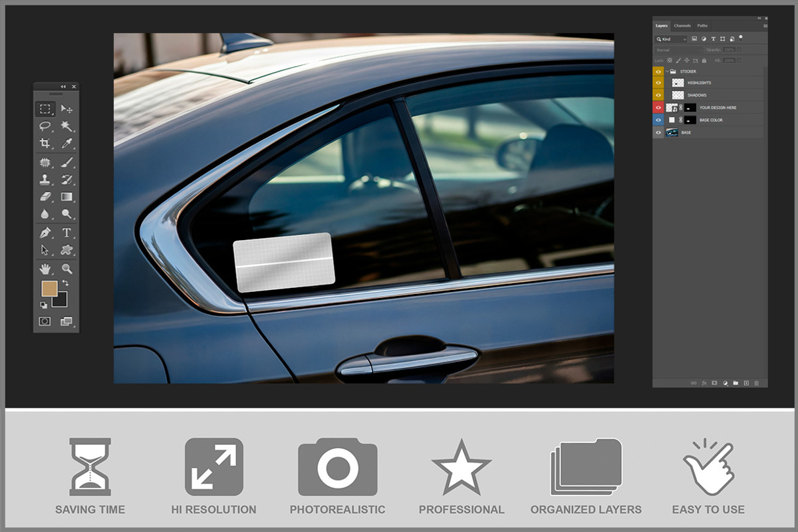Collapse the toolbox with double arrows

(x=63, y=87)
